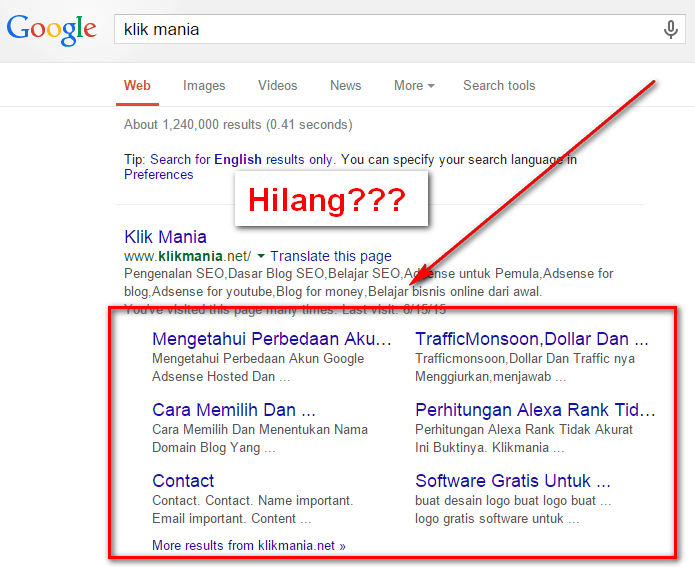
Task: Open the Contact sitelink
Action: point(183,481)
